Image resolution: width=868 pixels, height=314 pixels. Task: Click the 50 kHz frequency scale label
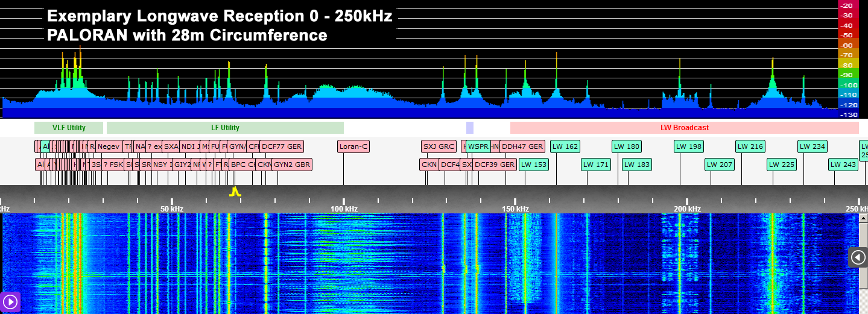tap(172, 209)
